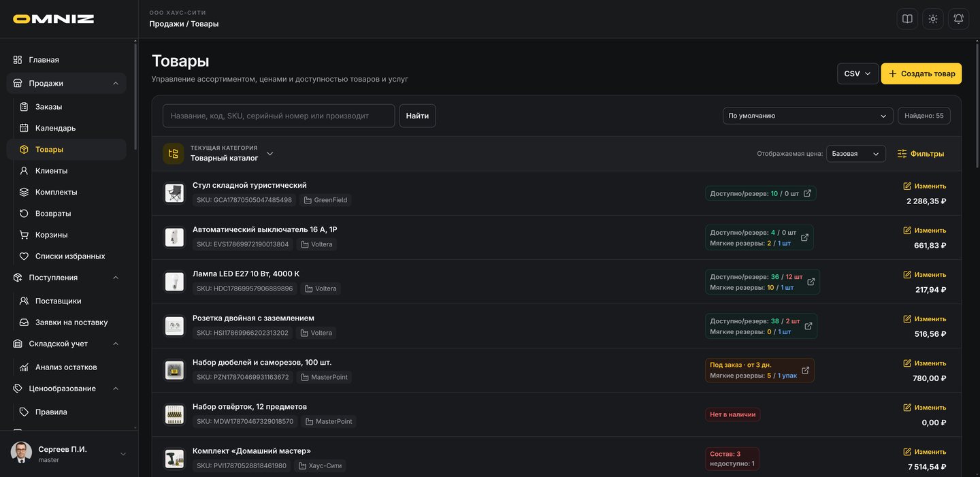Click the Voltera tag on Автоматический выключатель row

click(316, 244)
